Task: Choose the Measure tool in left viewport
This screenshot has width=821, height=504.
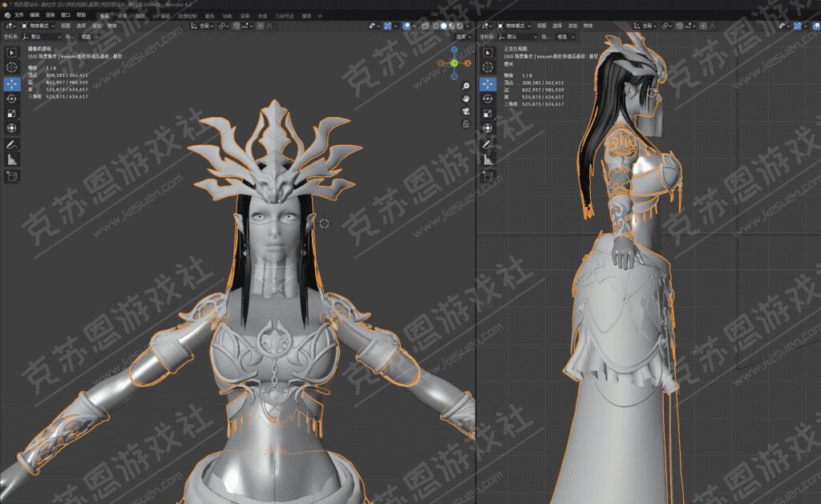Action: 12,159
